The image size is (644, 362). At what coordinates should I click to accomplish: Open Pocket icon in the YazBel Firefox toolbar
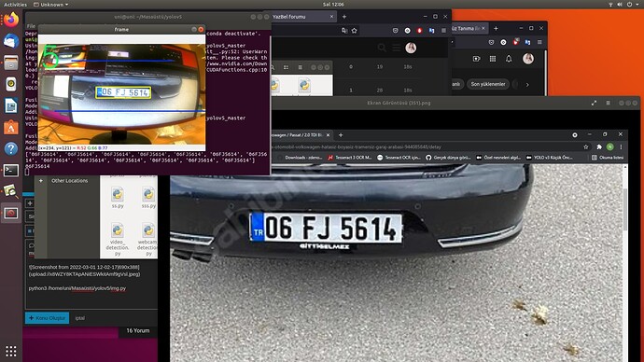(395, 31)
